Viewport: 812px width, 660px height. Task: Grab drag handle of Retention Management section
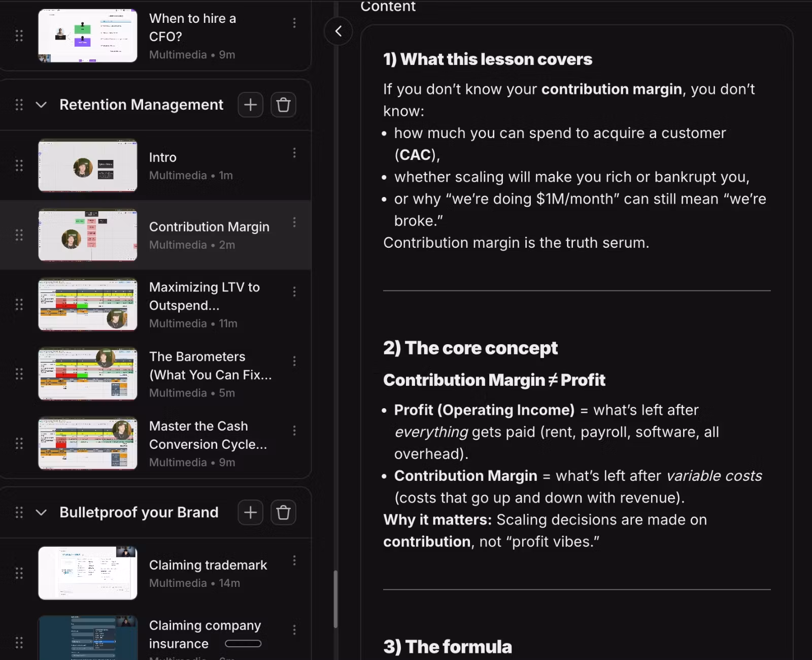(19, 105)
